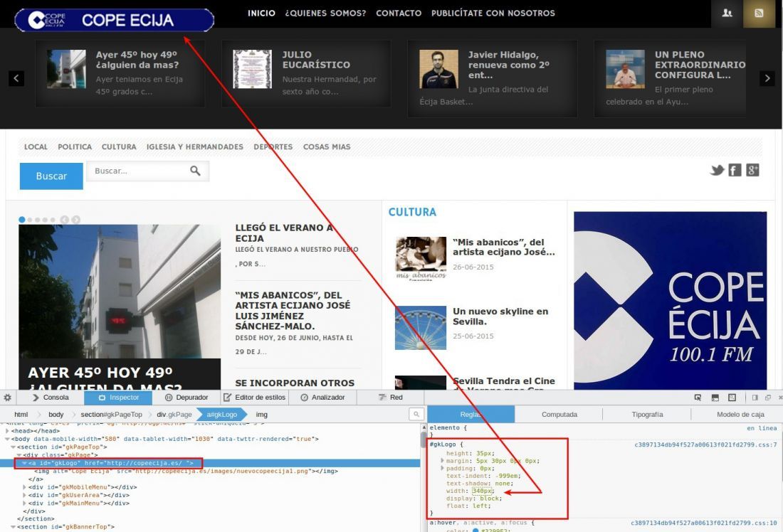Viewport: 783px width, 532px height.
Task: Dock devtools to side of window
Action: 755,398
